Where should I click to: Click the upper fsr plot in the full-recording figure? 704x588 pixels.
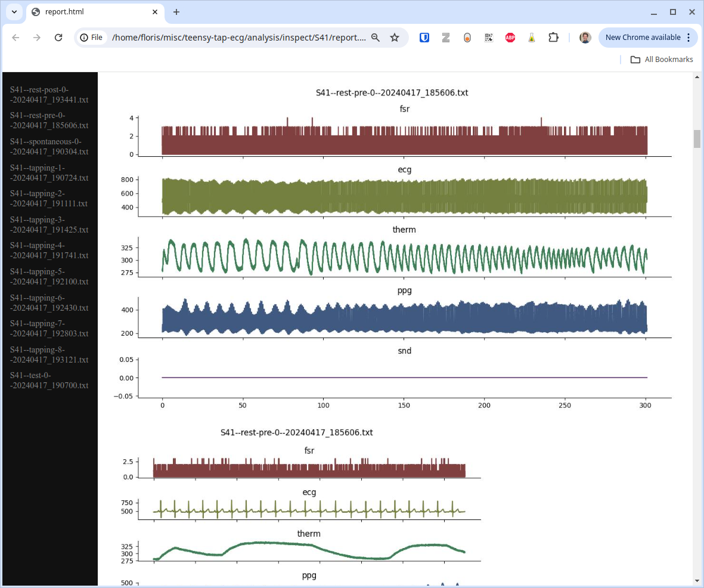coord(405,136)
